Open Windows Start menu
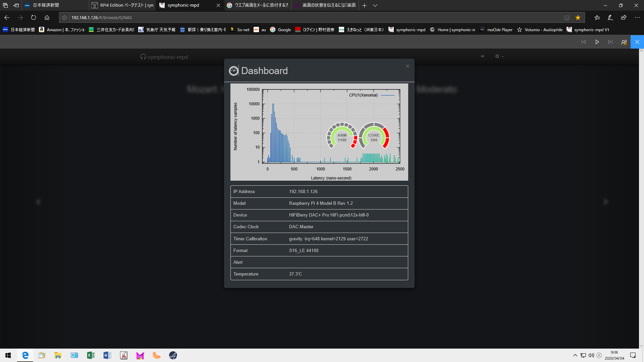Image resolution: width=644 pixels, height=362 pixels. [8, 355]
